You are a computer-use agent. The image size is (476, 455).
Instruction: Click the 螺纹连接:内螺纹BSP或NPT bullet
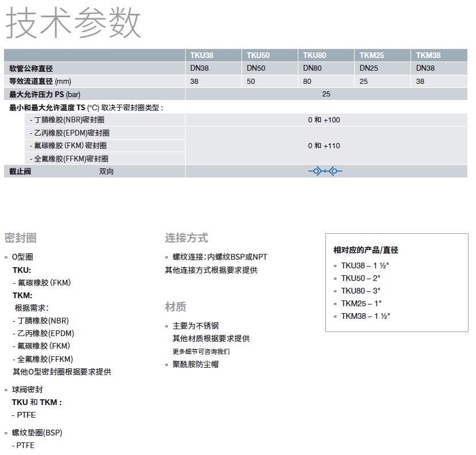pos(220,257)
